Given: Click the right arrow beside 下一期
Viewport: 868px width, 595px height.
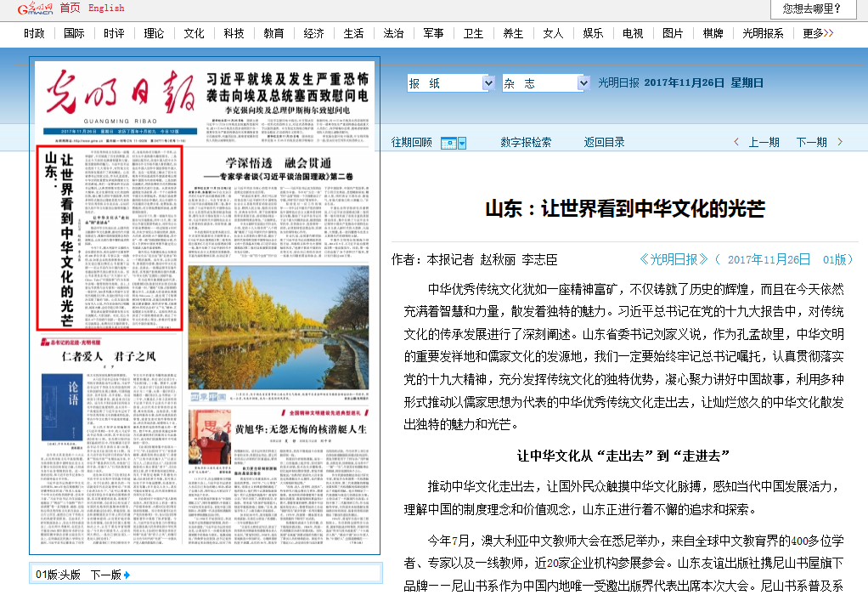Looking at the screenshot, I should [840, 143].
